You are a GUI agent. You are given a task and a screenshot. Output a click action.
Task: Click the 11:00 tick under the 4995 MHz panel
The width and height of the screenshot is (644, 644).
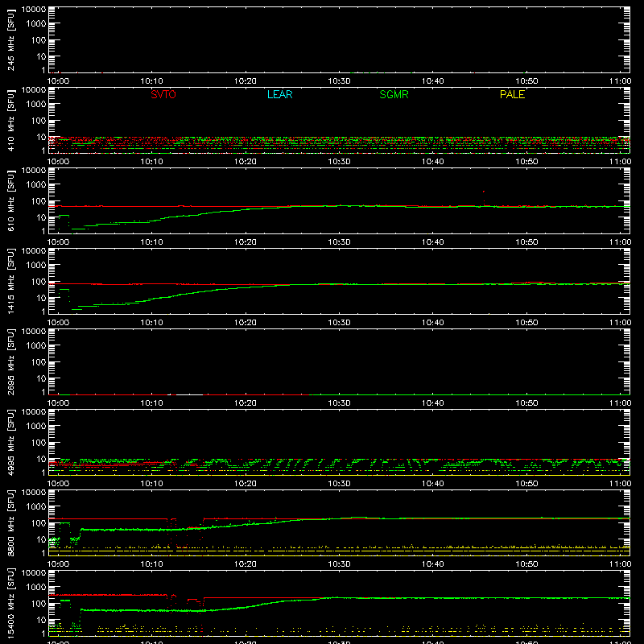coord(620,484)
